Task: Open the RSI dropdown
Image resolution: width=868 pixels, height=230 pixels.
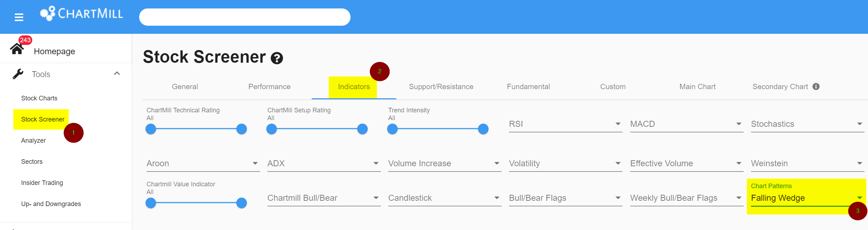Action: [565, 124]
